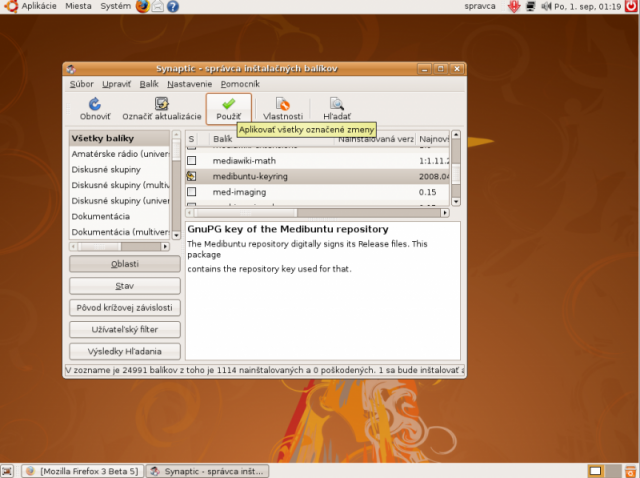640x478 pixels.
Task: Open the trash icon in bottom panel
Action: (x=630, y=471)
